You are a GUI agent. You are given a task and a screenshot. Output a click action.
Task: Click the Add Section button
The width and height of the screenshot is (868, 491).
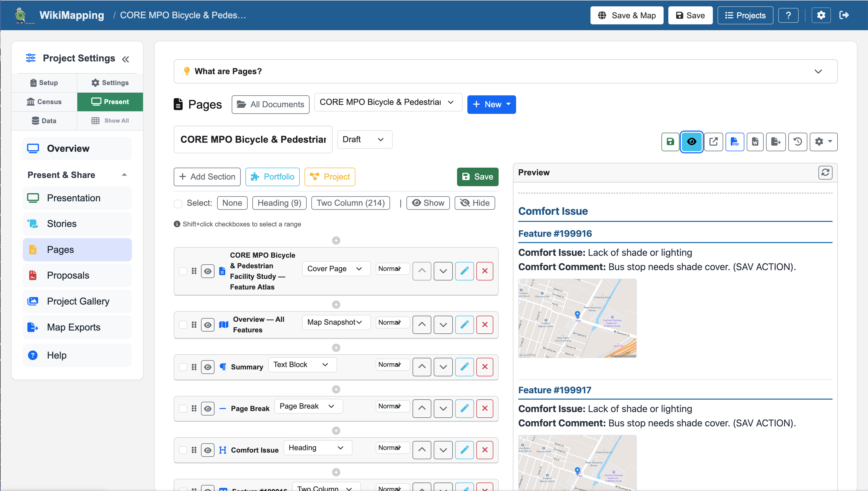pos(207,176)
